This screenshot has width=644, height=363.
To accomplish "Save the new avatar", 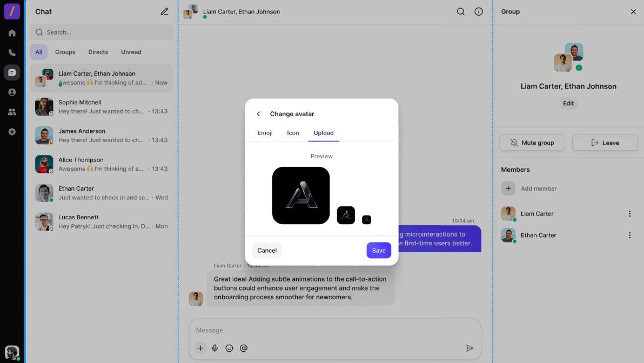I will click(379, 250).
